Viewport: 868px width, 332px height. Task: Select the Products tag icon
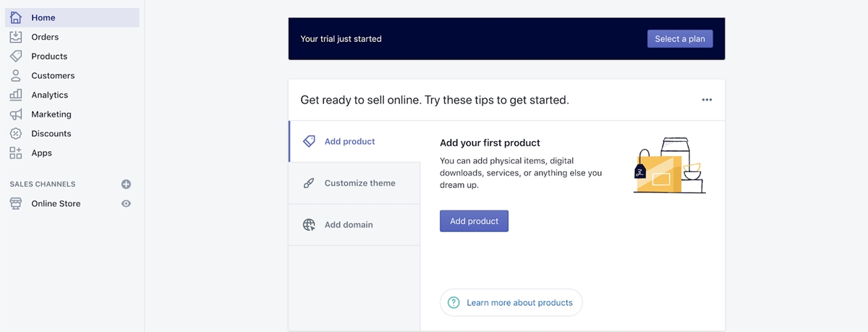point(16,56)
